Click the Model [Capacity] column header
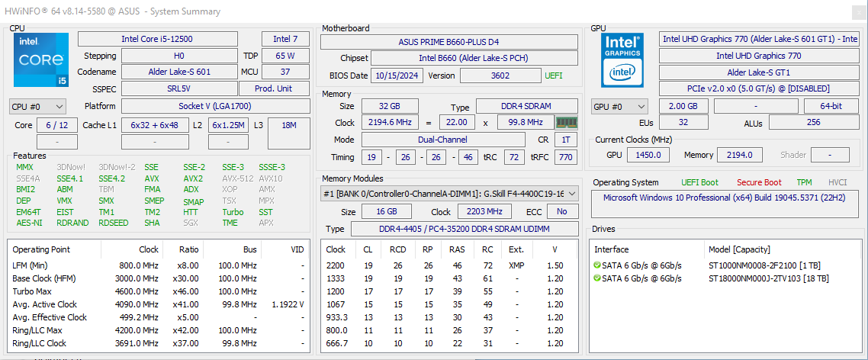 click(739, 249)
